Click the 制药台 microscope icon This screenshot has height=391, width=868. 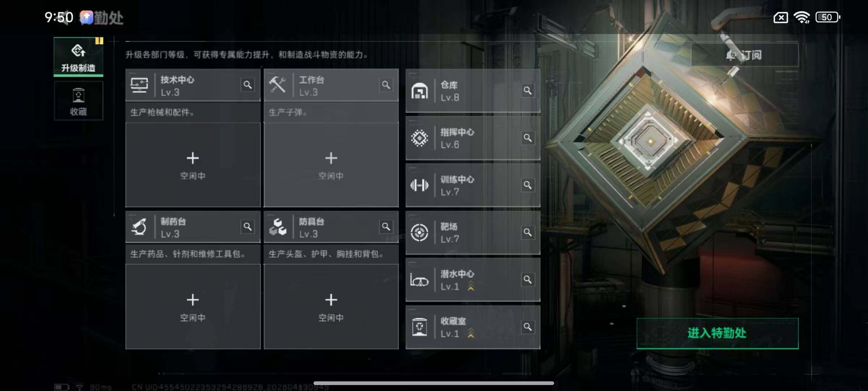pyautogui.click(x=139, y=227)
